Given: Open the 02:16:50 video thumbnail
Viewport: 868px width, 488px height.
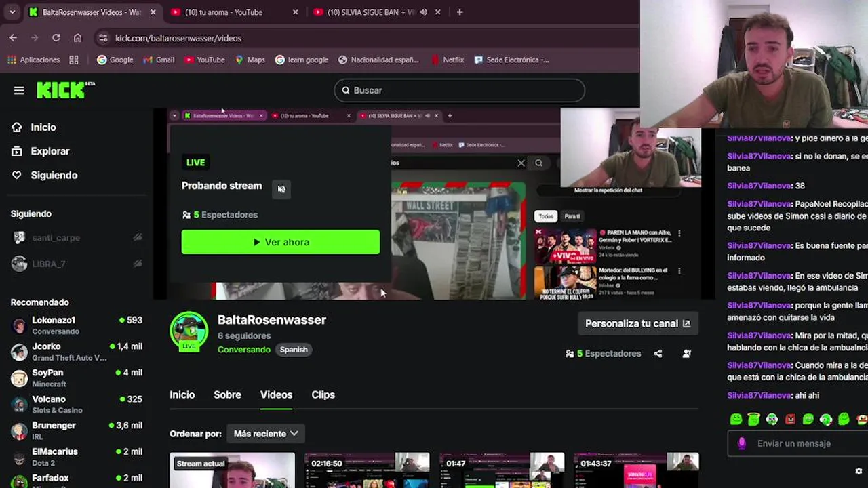Looking at the screenshot, I should tap(367, 470).
